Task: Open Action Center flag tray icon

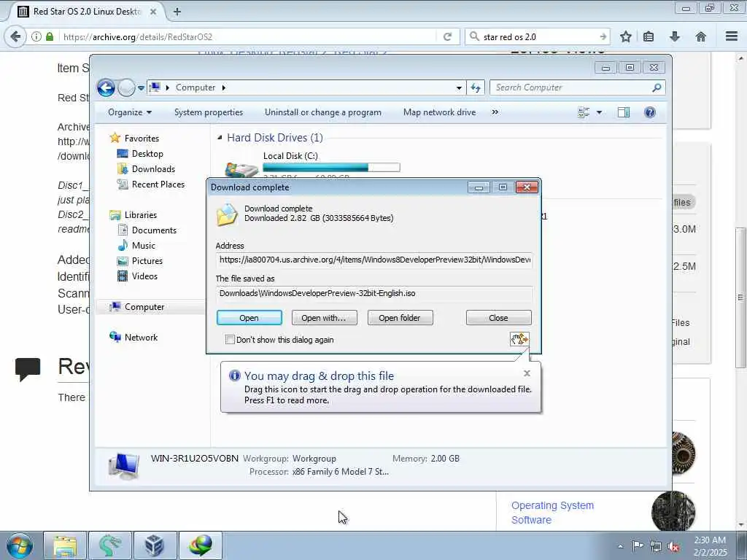Action: pos(638,545)
